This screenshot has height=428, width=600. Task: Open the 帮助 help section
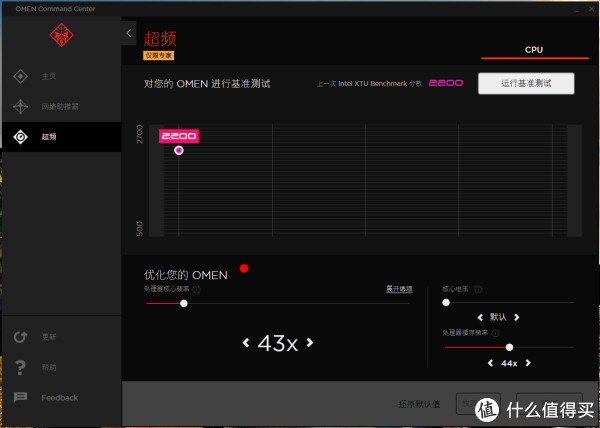49,367
